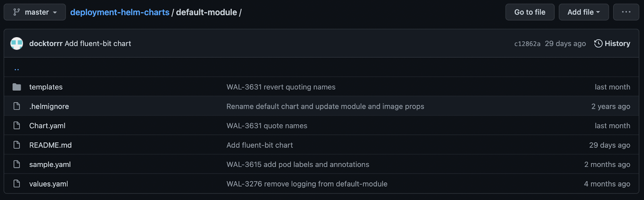Click the README.md file icon
644x200 pixels.
(17, 145)
